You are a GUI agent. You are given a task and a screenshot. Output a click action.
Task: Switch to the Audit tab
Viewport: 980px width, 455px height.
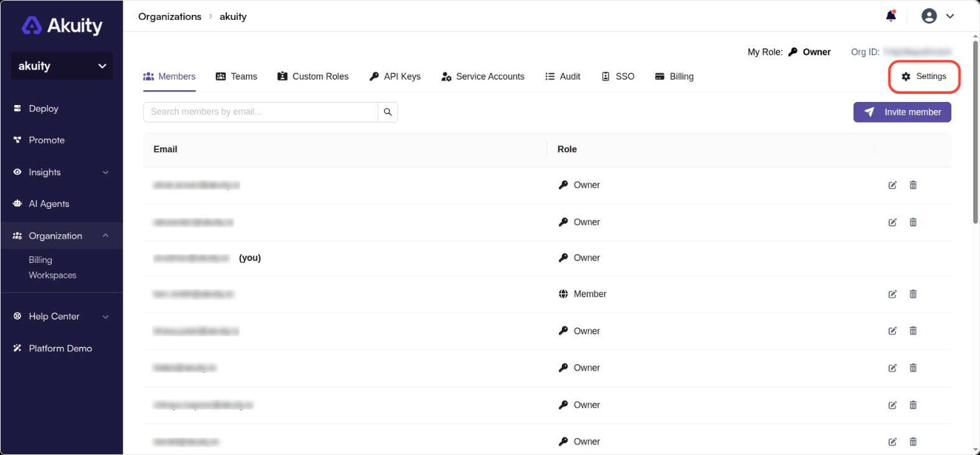[x=562, y=76]
